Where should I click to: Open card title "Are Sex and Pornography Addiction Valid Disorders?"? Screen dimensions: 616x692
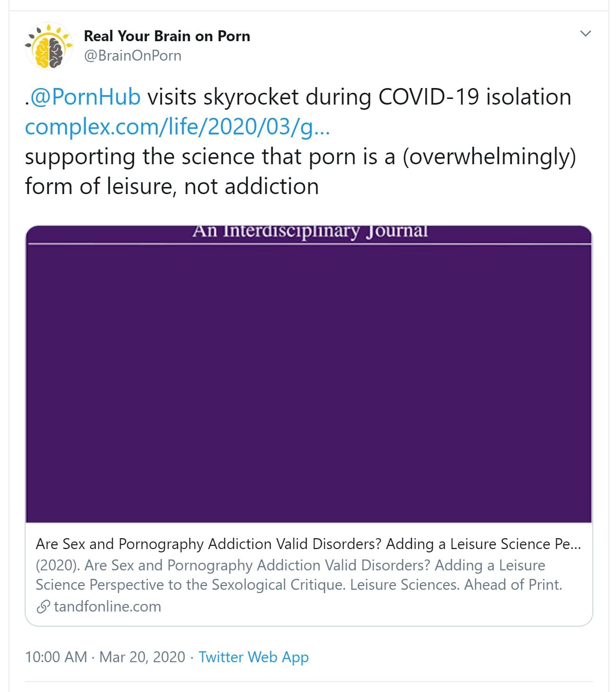[x=308, y=544]
